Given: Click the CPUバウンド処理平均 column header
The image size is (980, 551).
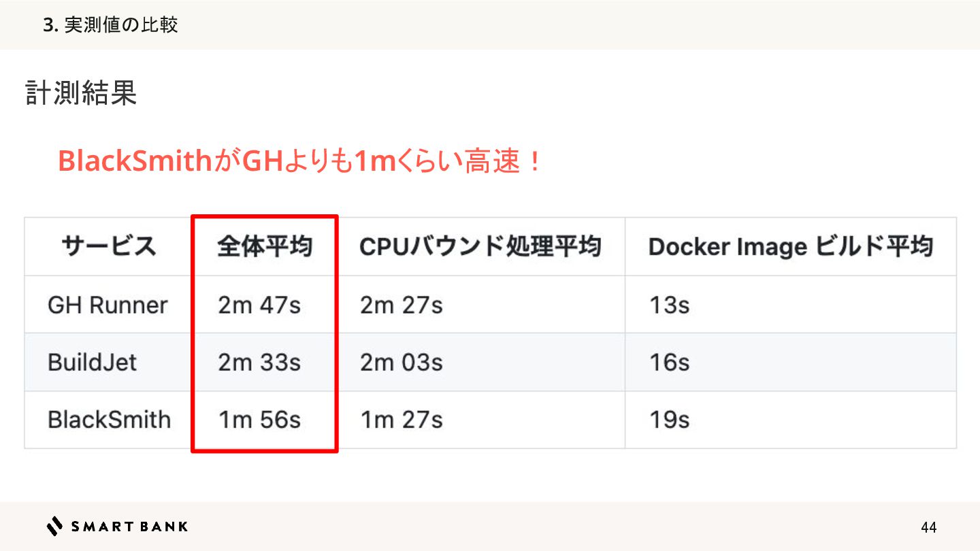Looking at the screenshot, I should point(480,246).
